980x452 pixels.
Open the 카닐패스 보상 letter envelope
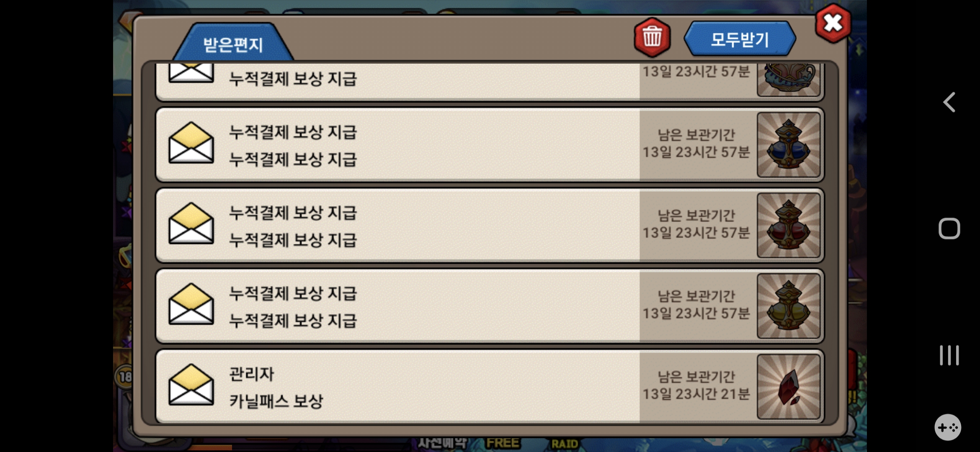(191, 385)
